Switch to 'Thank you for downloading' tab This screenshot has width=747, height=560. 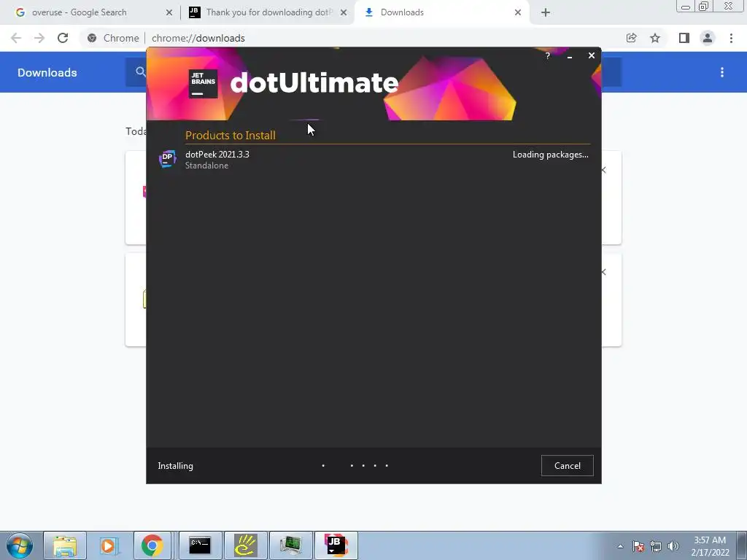tap(269, 12)
